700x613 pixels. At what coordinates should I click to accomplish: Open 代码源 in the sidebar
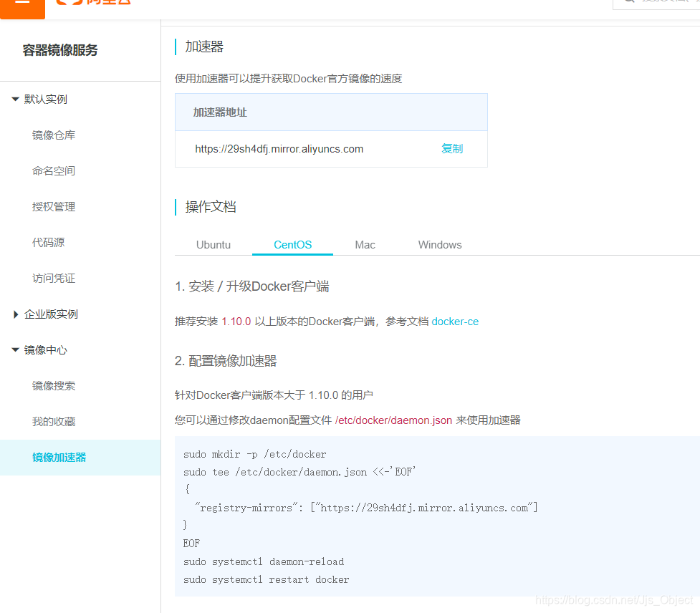coord(48,242)
